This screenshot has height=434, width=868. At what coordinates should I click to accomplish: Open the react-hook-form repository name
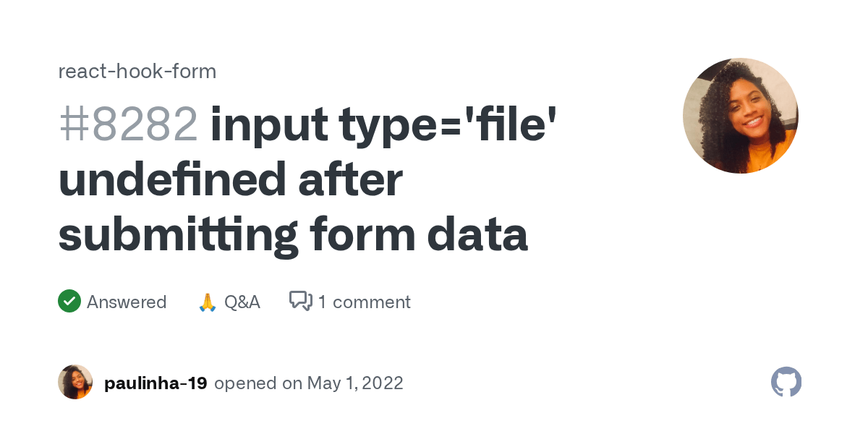click(x=137, y=72)
